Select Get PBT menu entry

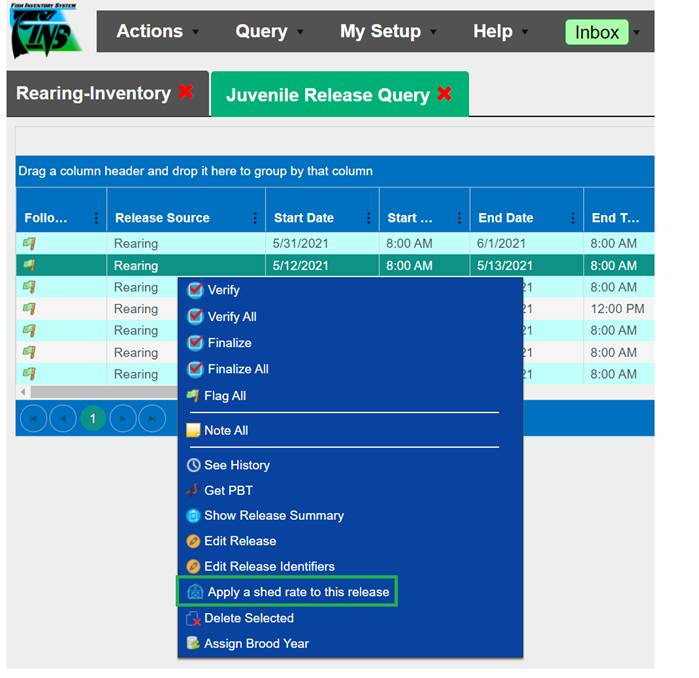click(x=228, y=490)
